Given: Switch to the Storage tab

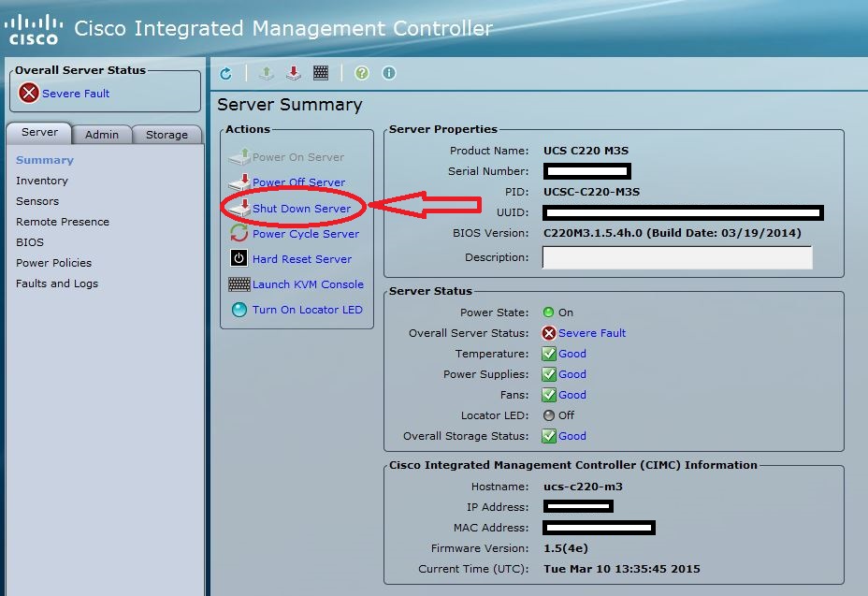Looking at the screenshot, I should [x=166, y=135].
